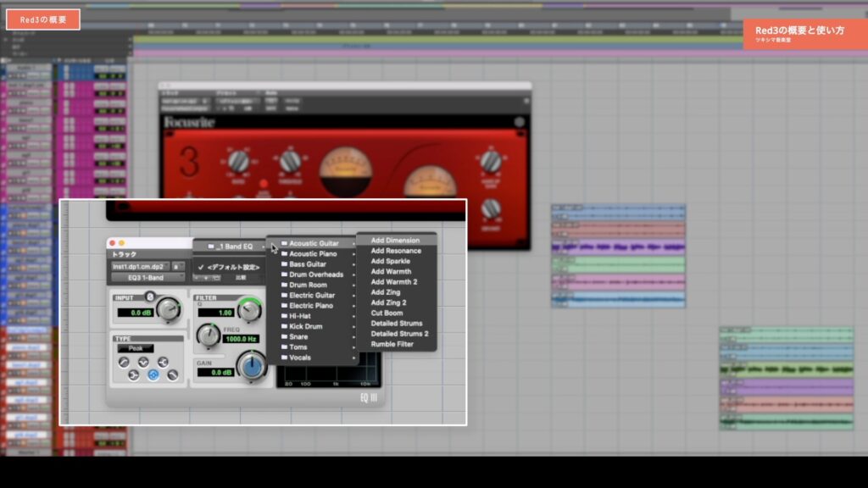Screen dimensions: 868x488
Task: Click the Red 3 knob below Make Up Gain
Action: coord(491,208)
